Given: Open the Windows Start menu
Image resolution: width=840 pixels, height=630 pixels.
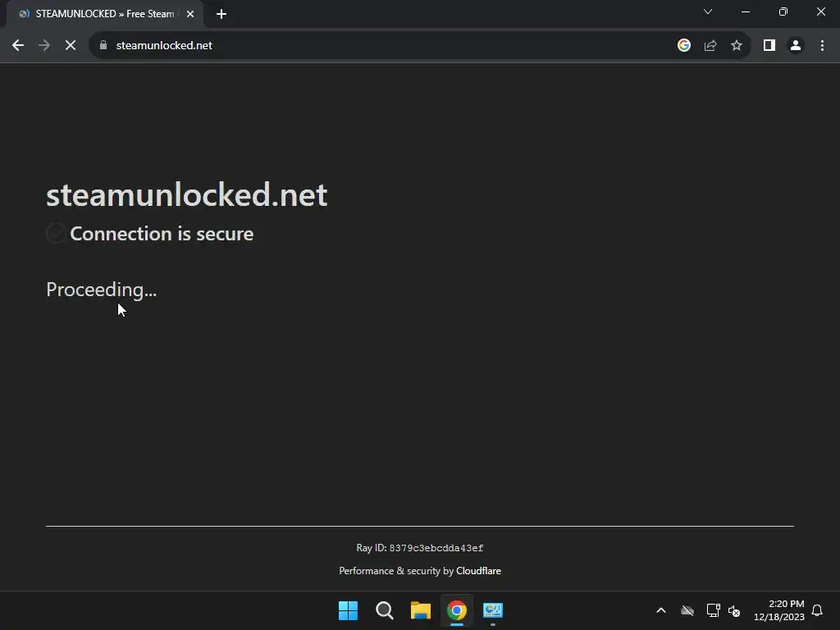Looking at the screenshot, I should (x=348, y=610).
